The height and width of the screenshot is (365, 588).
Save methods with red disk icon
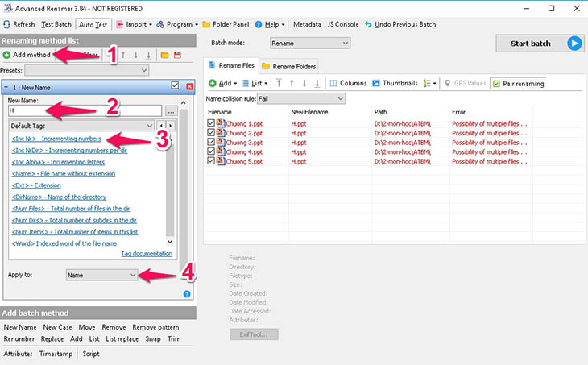(x=177, y=55)
